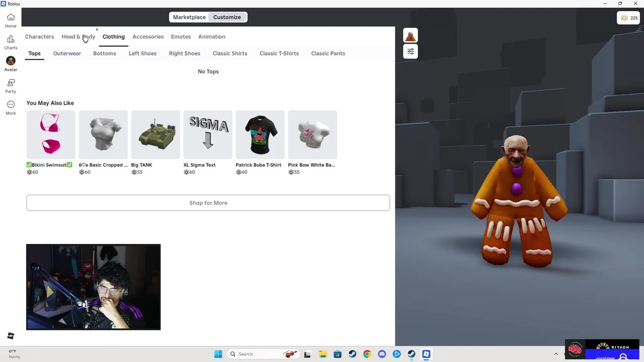Click the Bikini Swimsuit item name

pos(49,165)
